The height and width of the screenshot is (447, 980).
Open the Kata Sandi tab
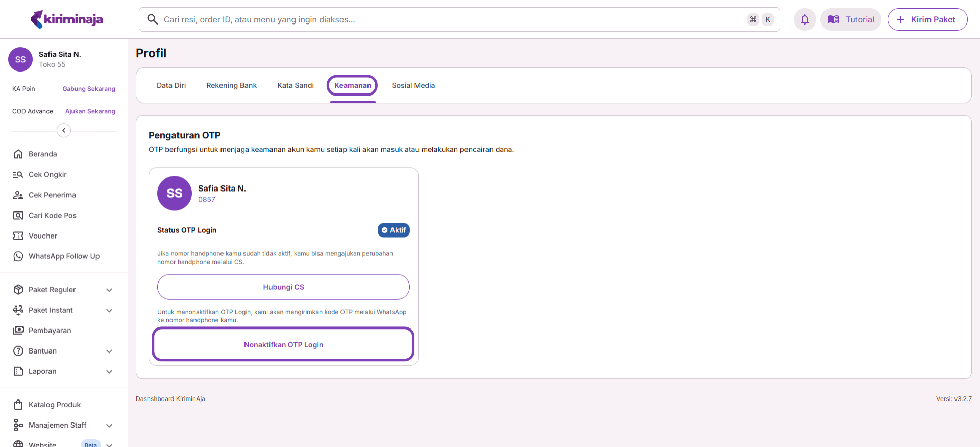coord(296,85)
